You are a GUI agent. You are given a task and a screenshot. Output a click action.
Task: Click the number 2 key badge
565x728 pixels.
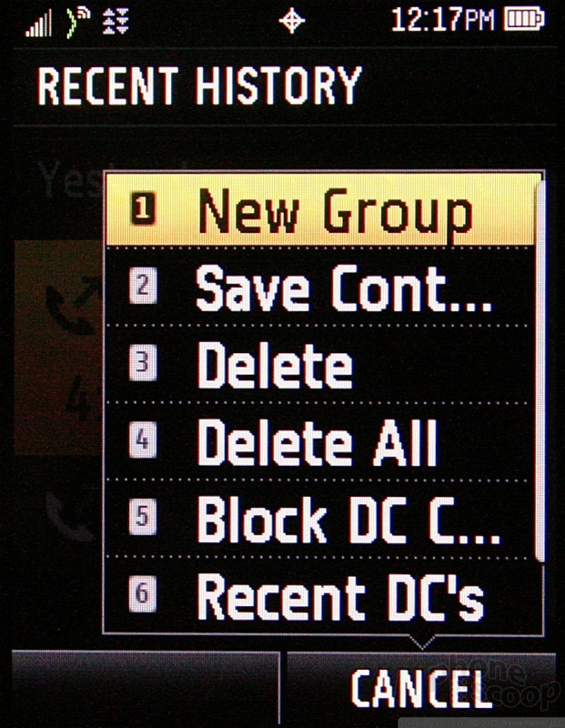click(x=143, y=287)
